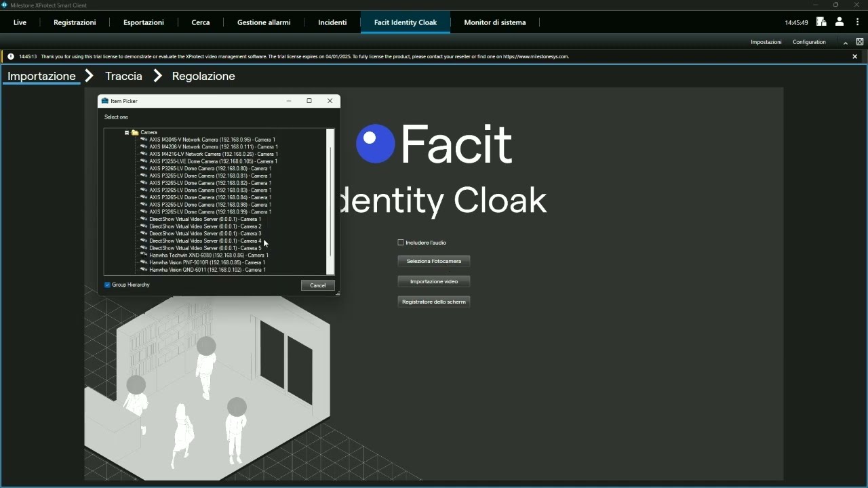Select AXIS P3265-LV Dome Camera (192.168.0.98)

coord(210,205)
